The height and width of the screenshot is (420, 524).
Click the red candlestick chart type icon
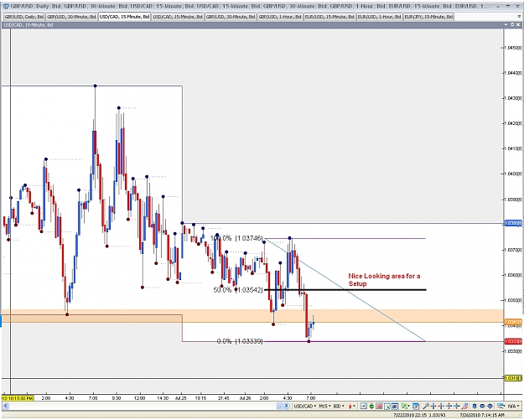pyautogui.click(x=350, y=406)
